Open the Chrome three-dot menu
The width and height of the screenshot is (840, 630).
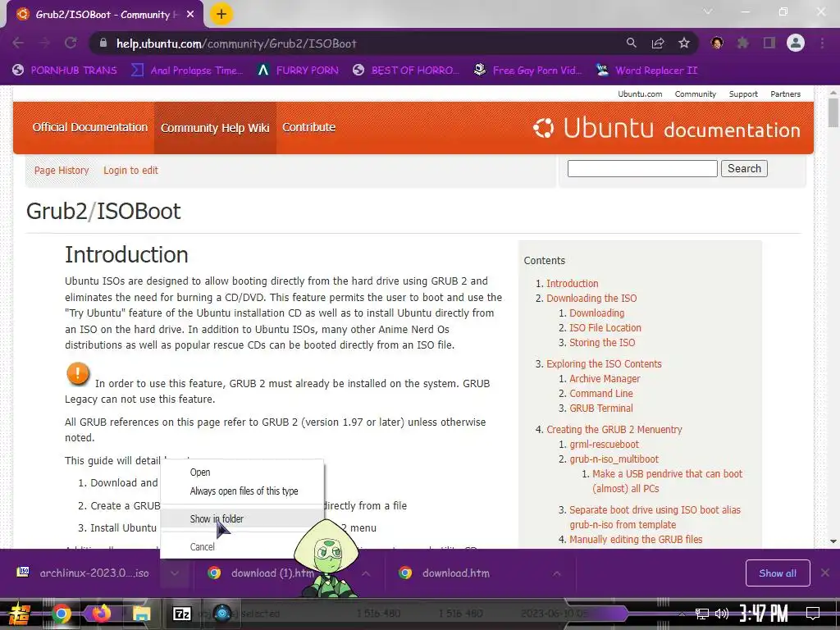(x=822, y=43)
